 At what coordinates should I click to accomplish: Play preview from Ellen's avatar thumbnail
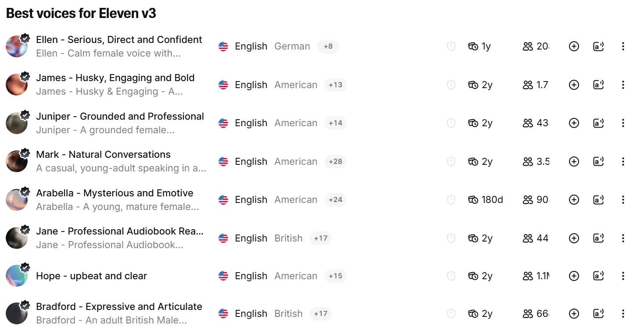tap(17, 46)
